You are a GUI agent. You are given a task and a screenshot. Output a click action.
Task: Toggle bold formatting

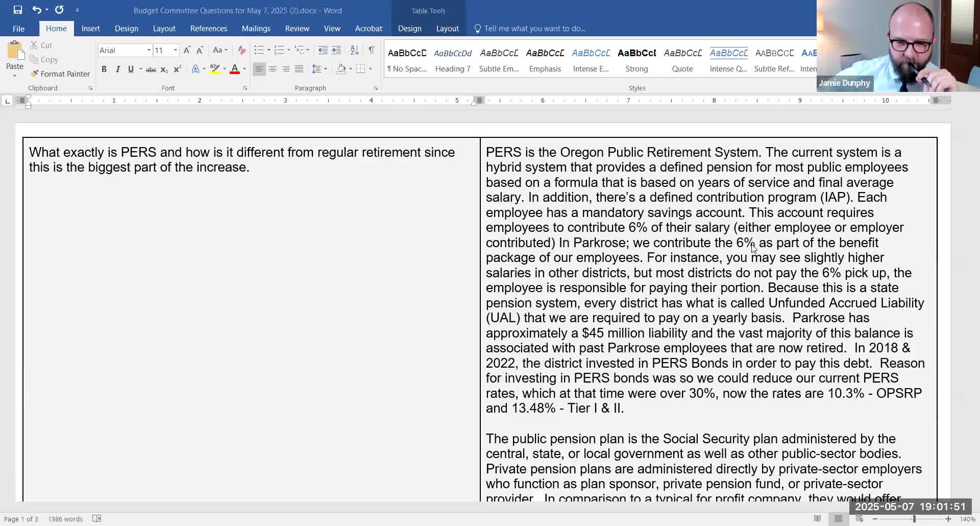[104, 69]
